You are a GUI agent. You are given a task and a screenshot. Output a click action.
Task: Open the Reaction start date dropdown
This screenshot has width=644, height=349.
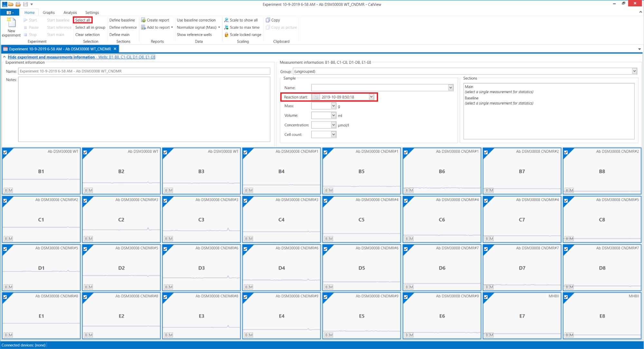pos(371,97)
